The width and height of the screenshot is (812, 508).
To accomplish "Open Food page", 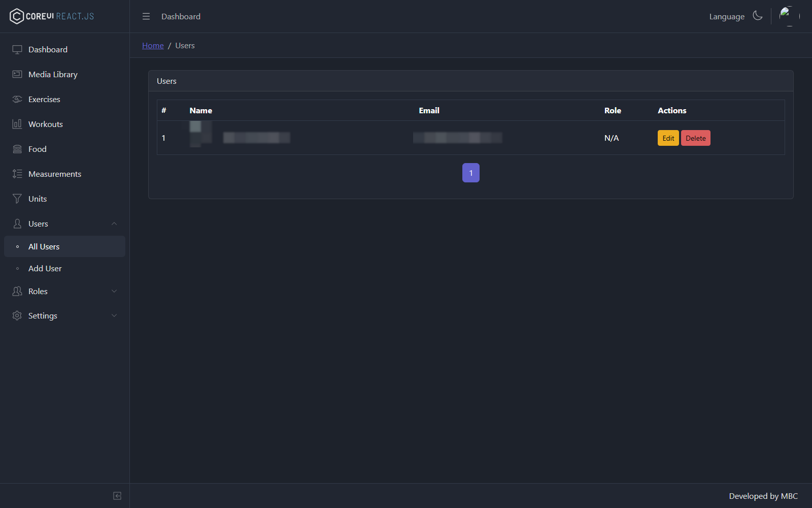I will tap(64, 149).
